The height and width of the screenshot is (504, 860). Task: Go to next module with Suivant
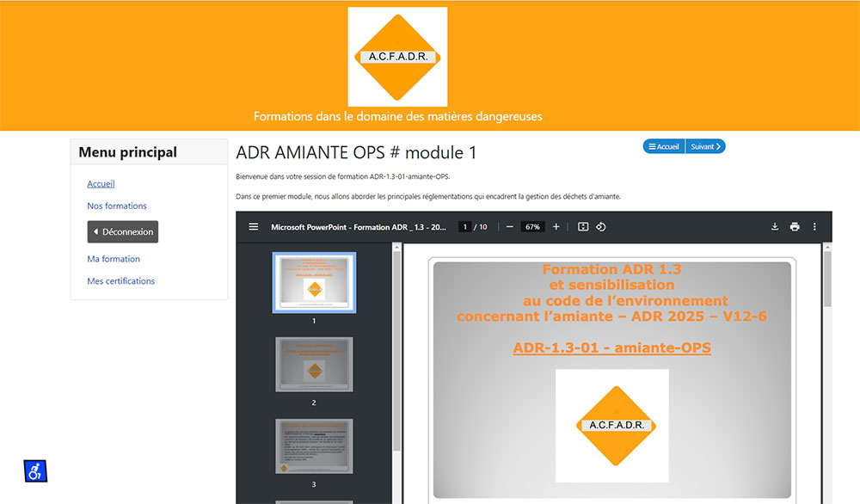click(x=705, y=146)
